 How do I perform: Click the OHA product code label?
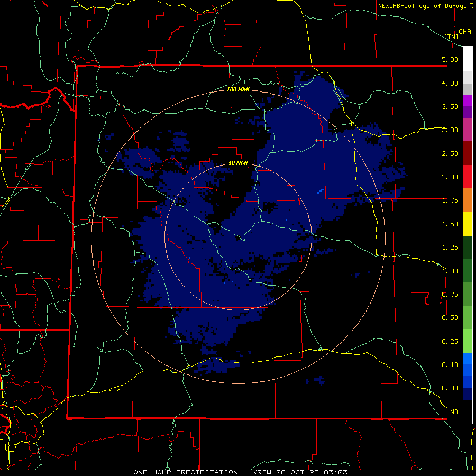point(465,32)
